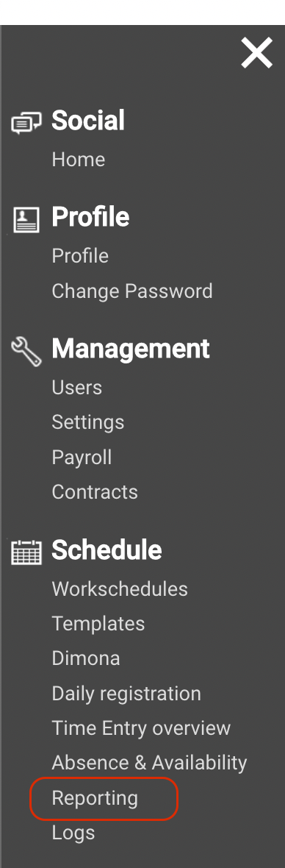Open Home under Social
Viewport: 285px width, 868px height.
79,160
